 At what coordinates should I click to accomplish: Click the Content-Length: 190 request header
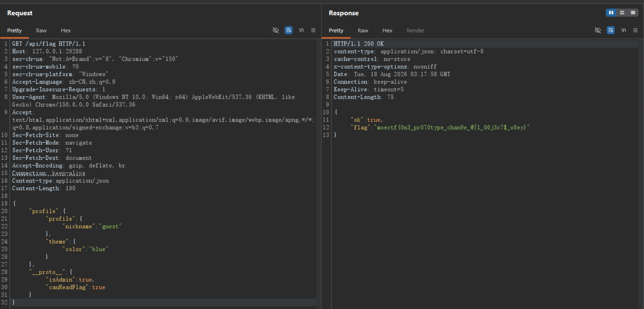pos(44,188)
